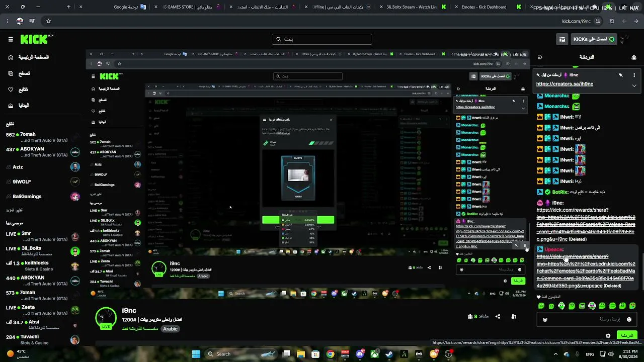Open the taskbar clock showing 1:51 PM
This screenshot has width=644, height=362.
pyautogui.click(x=629, y=354)
